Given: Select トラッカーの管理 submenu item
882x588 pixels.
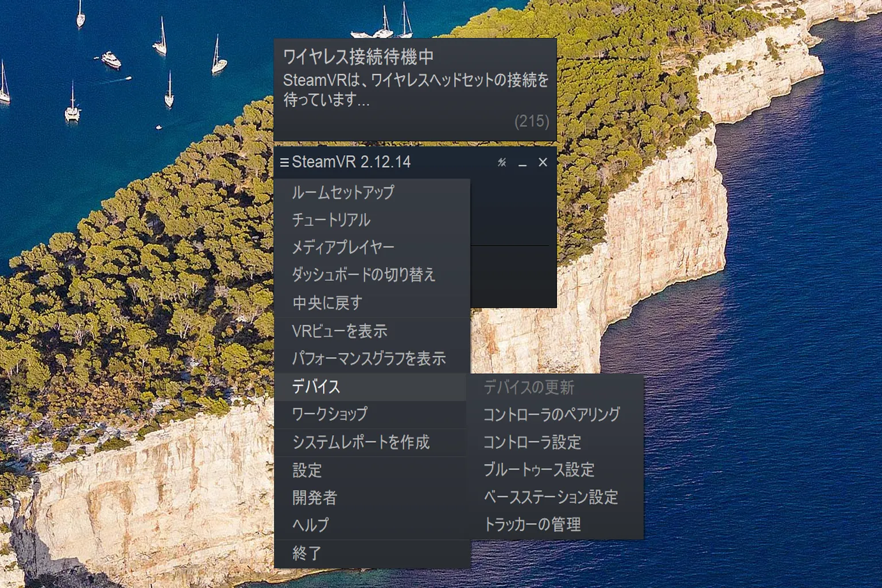Looking at the screenshot, I should pyautogui.click(x=556, y=525).
